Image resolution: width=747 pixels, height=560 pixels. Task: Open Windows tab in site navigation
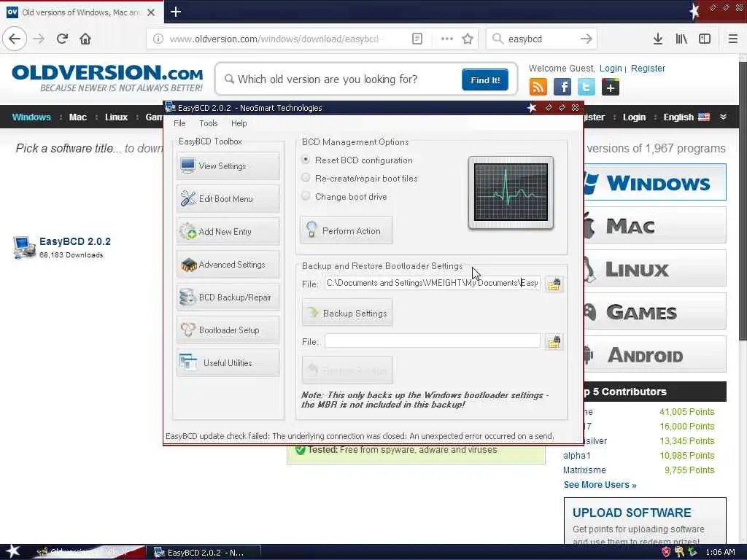pyautogui.click(x=31, y=117)
